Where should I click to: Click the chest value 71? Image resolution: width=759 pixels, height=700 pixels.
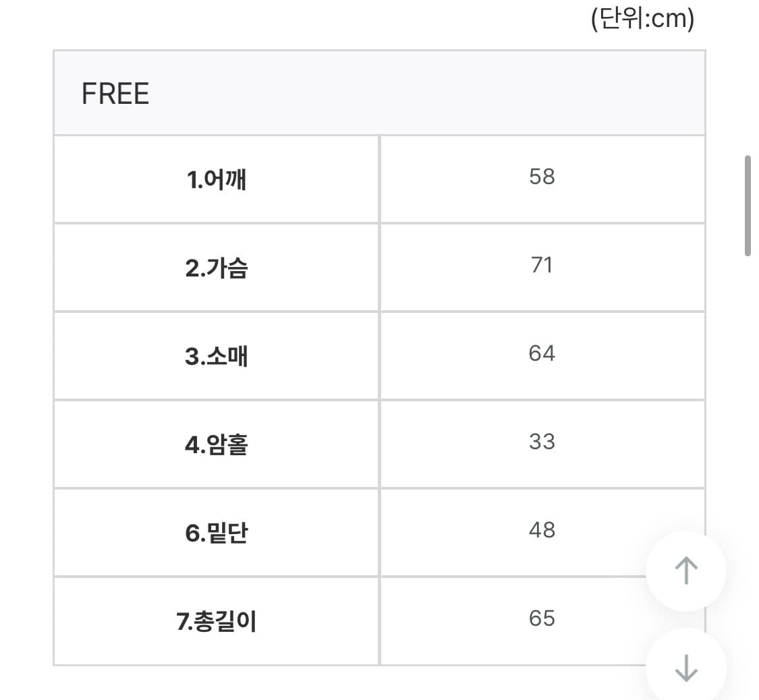pyautogui.click(x=542, y=266)
